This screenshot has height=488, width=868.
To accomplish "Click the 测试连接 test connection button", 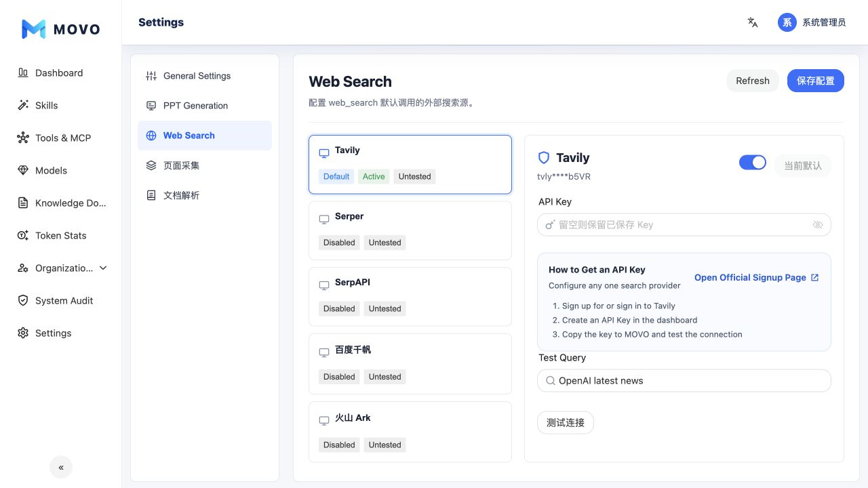I will click(566, 423).
